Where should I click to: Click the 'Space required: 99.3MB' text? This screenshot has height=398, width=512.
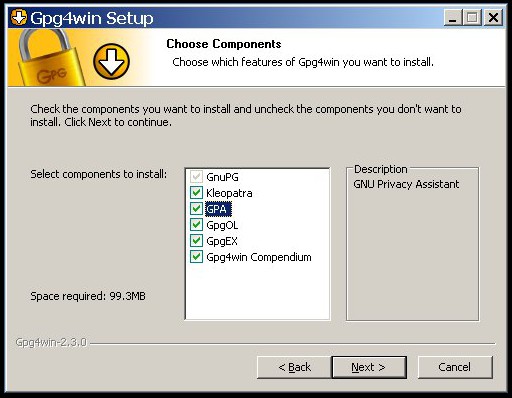pos(88,296)
